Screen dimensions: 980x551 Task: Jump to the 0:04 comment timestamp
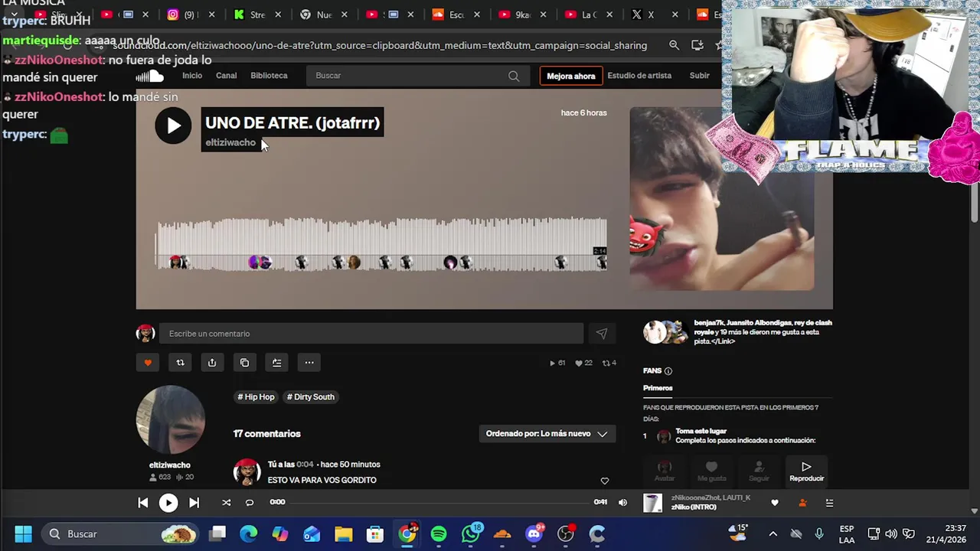(x=305, y=465)
